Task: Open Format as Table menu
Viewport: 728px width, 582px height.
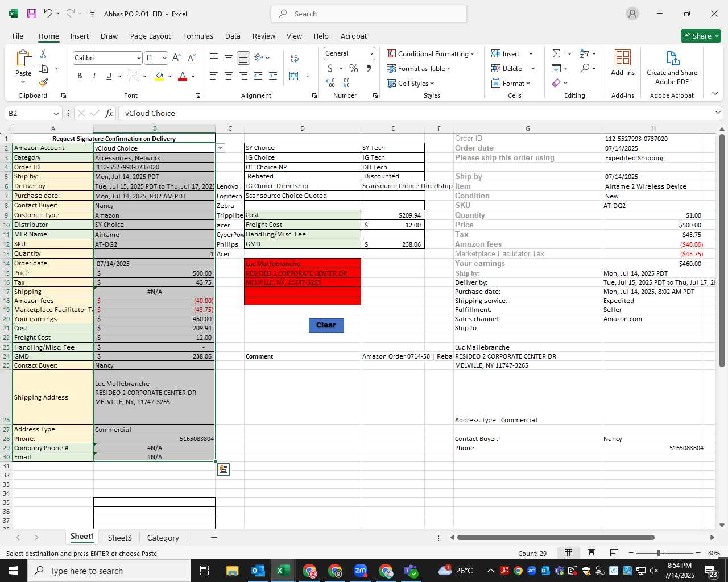Action: (419, 68)
